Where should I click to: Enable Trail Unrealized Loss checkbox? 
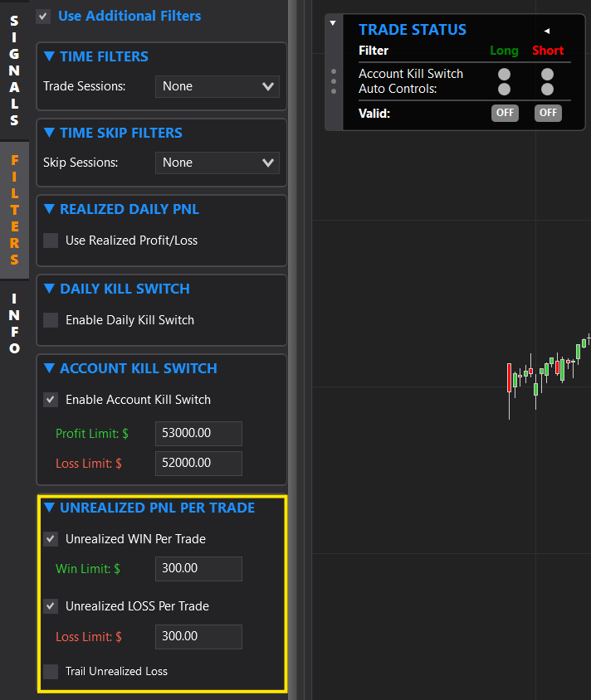(51, 671)
